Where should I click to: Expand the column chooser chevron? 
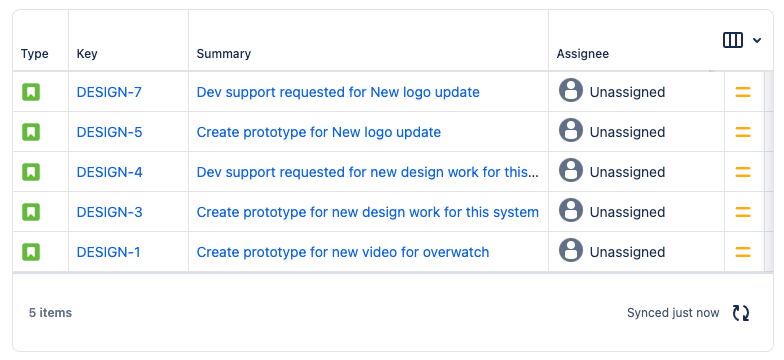click(757, 40)
